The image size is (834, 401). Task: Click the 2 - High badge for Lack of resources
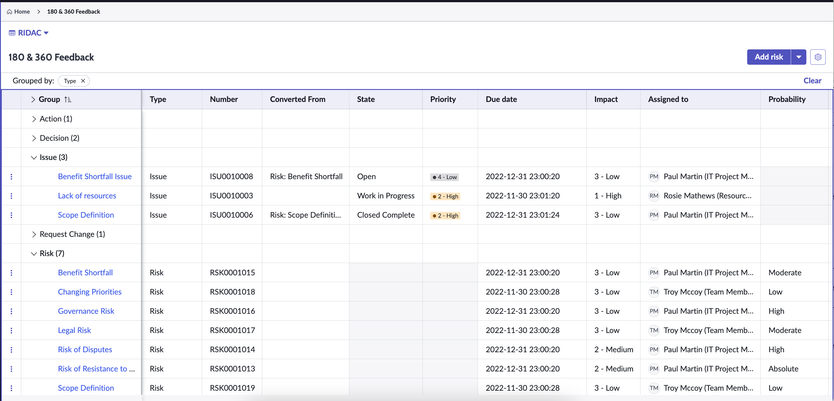[x=445, y=196]
